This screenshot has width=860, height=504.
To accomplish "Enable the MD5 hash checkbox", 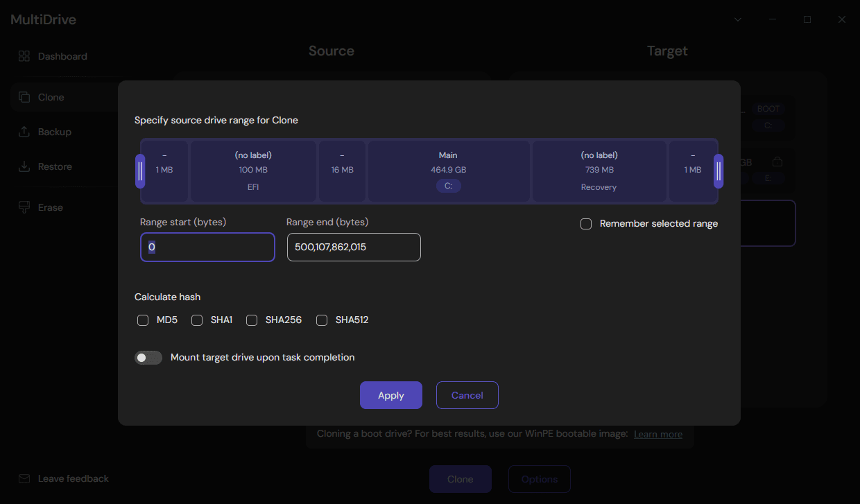I will click(x=143, y=320).
